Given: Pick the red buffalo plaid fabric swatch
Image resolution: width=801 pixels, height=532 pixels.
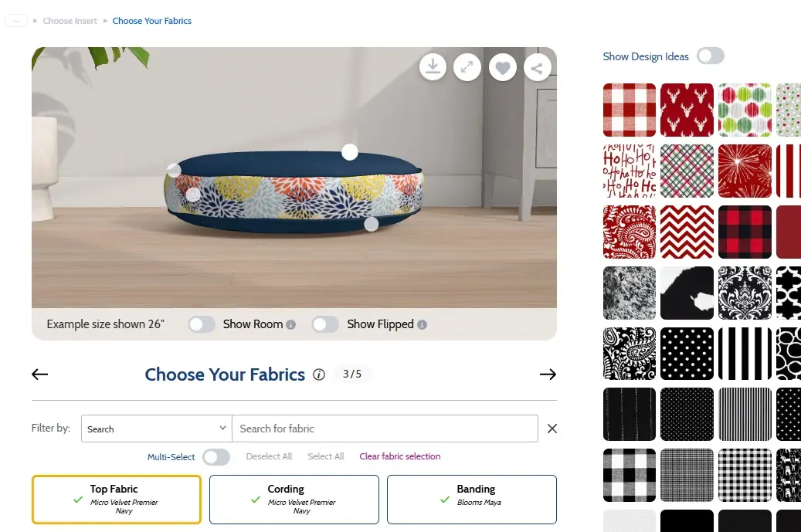Looking at the screenshot, I should pyautogui.click(x=745, y=232).
